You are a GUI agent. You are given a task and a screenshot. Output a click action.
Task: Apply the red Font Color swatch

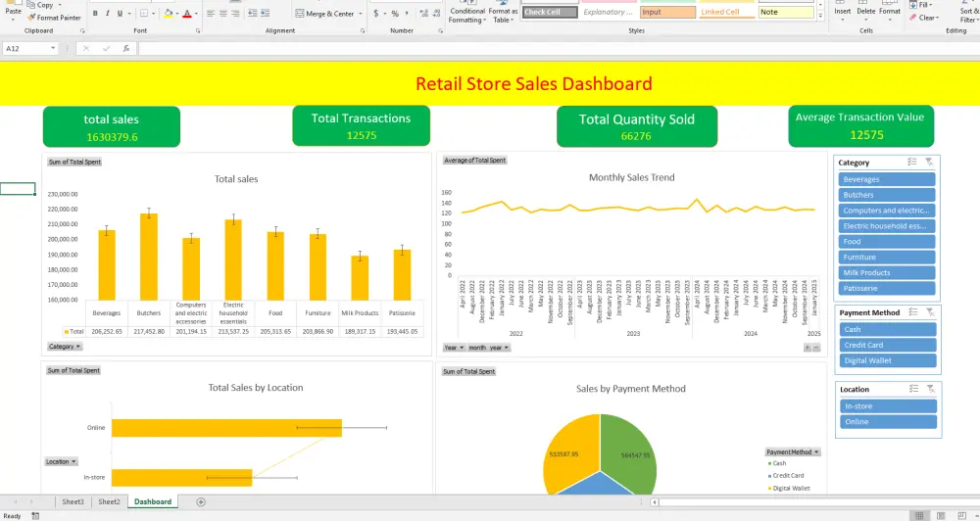click(x=186, y=13)
